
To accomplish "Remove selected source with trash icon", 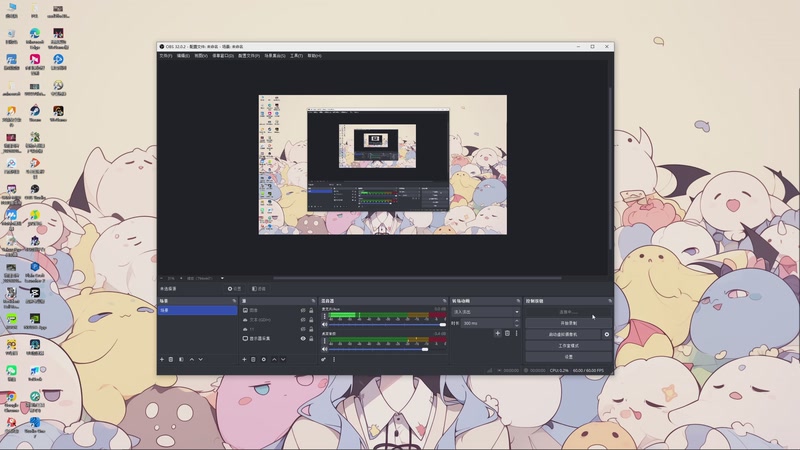I will click(253, 359).
